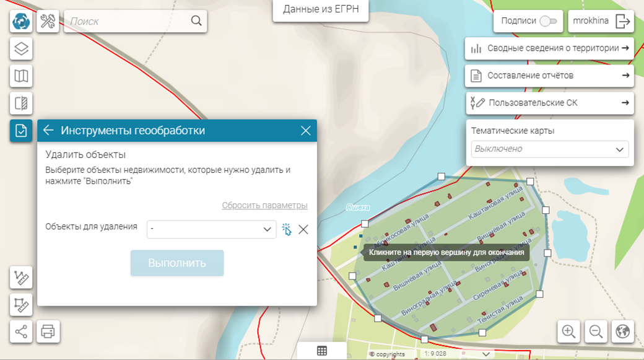This screenshot has width=644, height=360.
Task: Close the Инструменты геообработки panel
Action: click(x=305, y=131)
